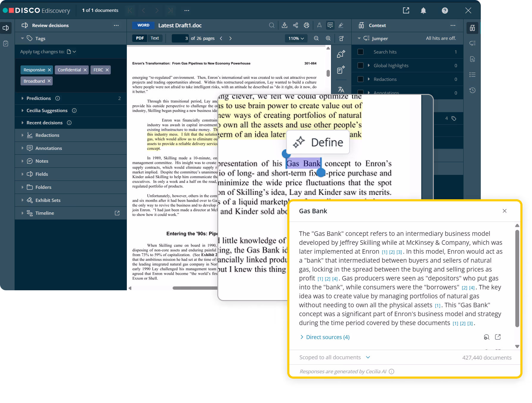532x403 pixels.
Task: Rotate the page view
Action: click(341, 38)
